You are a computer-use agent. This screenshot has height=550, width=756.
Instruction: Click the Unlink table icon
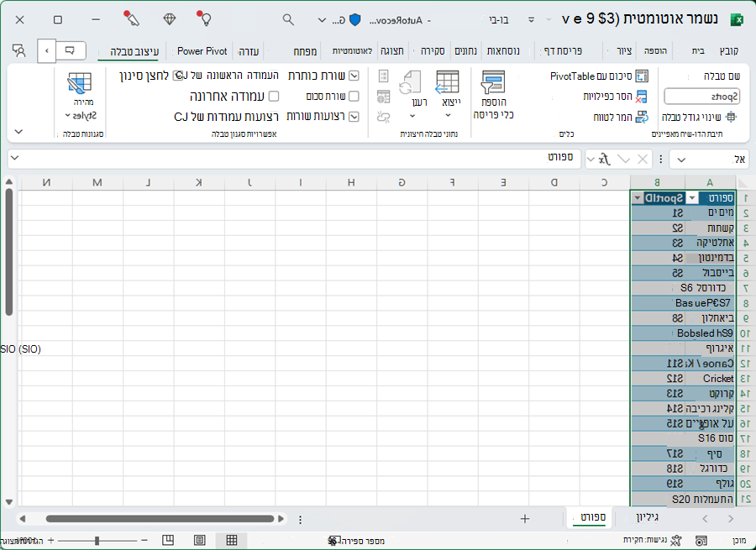[384, 117]
